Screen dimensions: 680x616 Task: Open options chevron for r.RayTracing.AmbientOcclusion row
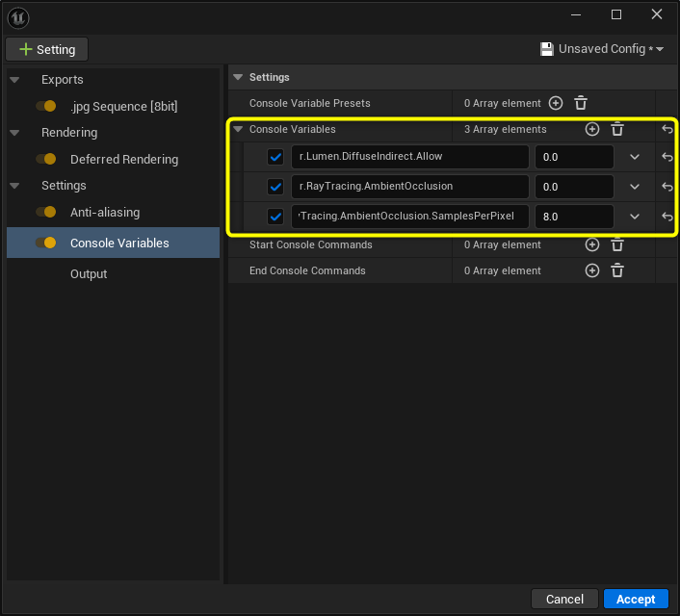click(x=635, y=187)
